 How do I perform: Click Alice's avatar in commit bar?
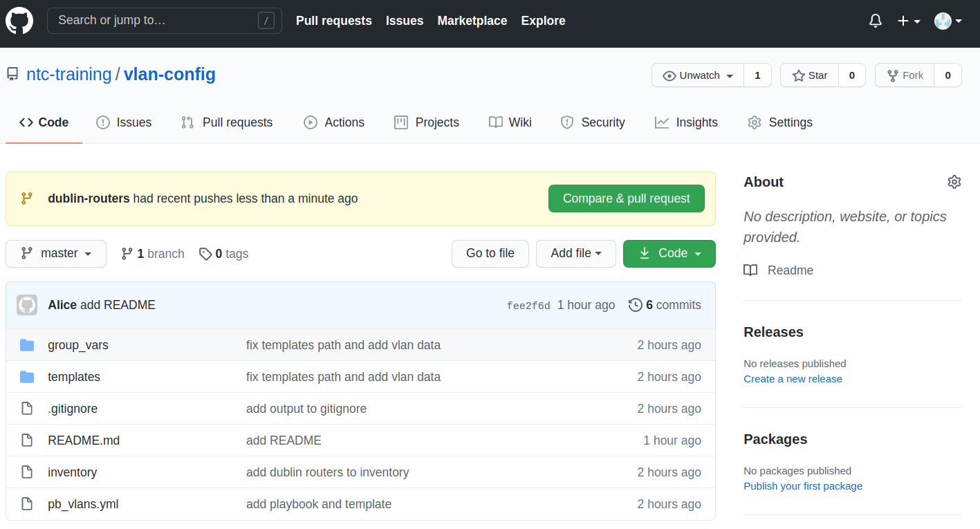27,305
